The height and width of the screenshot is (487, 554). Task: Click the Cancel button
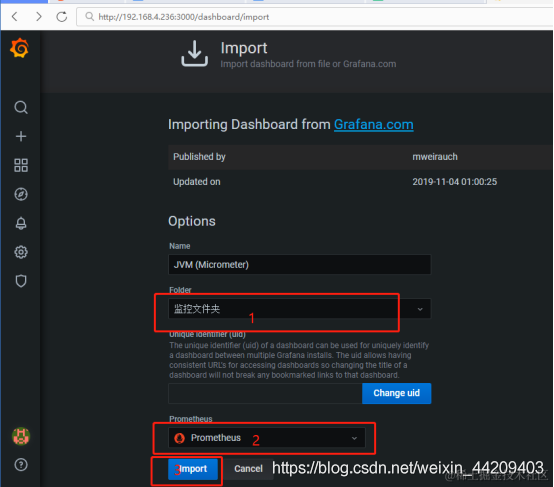[248, 469]
